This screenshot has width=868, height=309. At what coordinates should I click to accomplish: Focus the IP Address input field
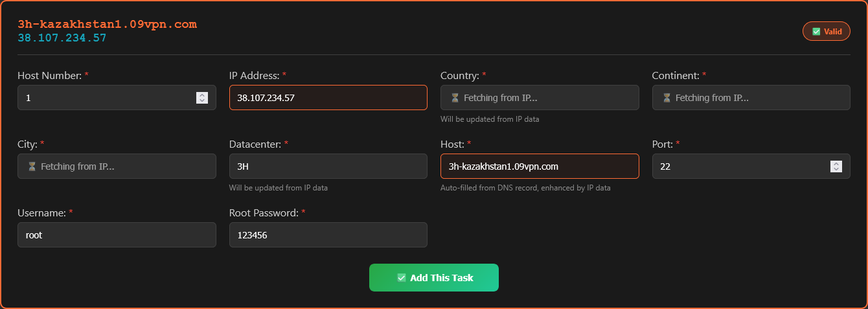pyautogui.click(x=328, y=98)
